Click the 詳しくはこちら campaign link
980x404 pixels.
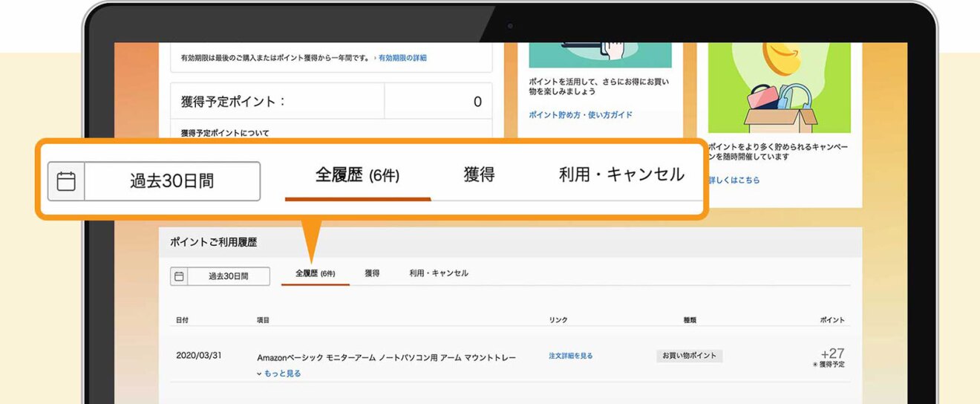[734, 180]
